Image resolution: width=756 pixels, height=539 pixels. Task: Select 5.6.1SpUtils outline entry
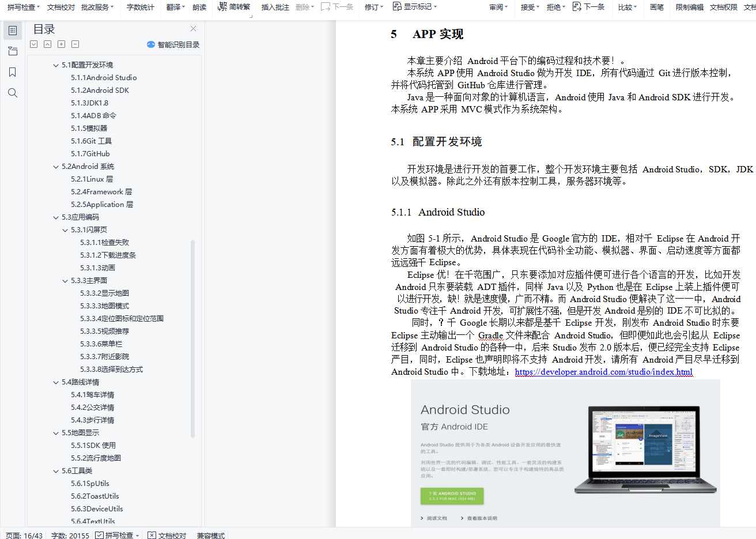coord(90,484)
